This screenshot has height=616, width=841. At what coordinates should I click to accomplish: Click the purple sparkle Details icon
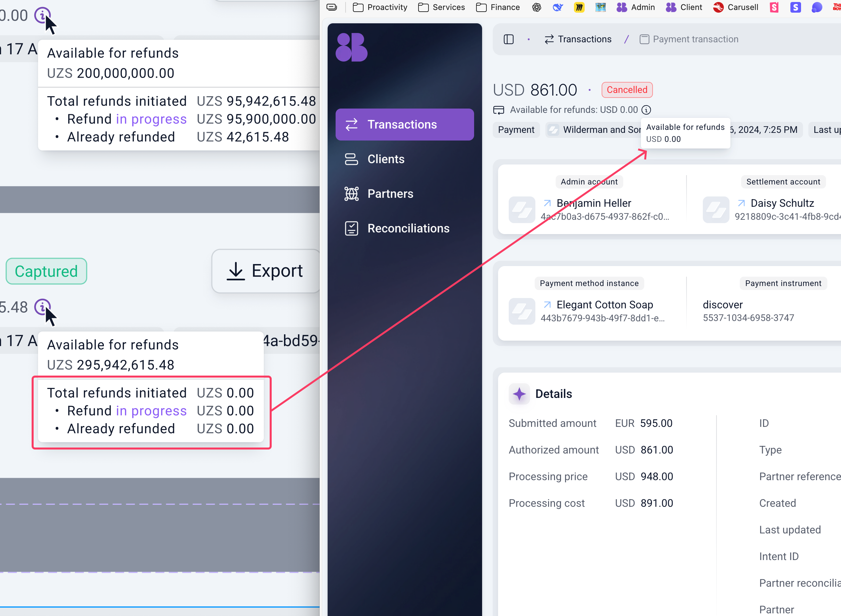click(x=519, y=394)
